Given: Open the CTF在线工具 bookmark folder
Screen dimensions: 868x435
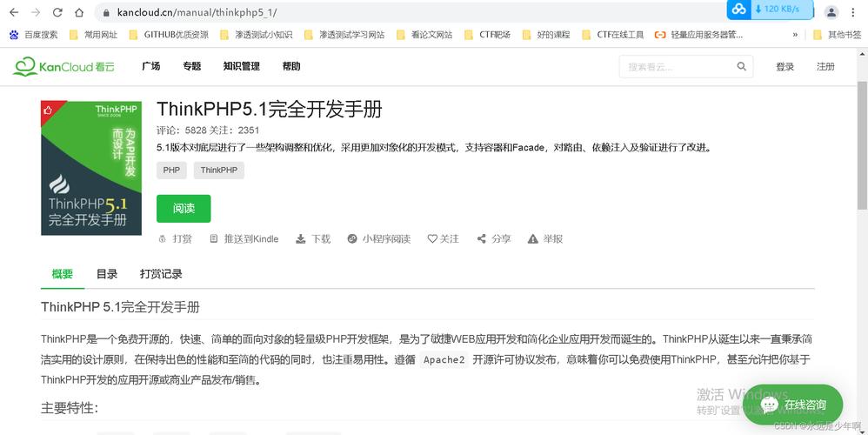Looking at the screenshot, I should [613, 35].
